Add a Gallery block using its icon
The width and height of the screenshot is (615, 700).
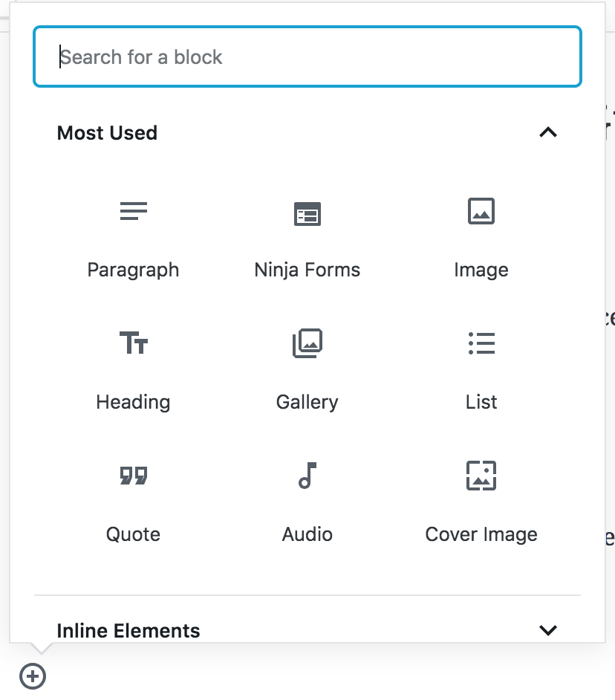tap(307, 343)
